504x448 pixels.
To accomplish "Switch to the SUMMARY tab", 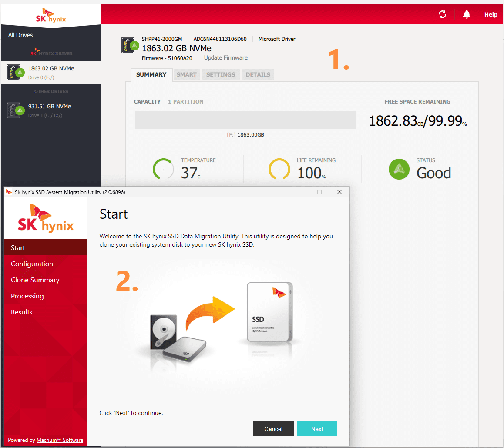I will [151, 74].
